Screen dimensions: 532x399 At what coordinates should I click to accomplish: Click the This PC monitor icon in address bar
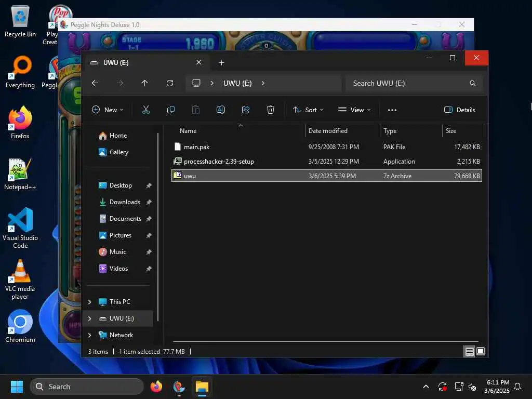[196, 83]
